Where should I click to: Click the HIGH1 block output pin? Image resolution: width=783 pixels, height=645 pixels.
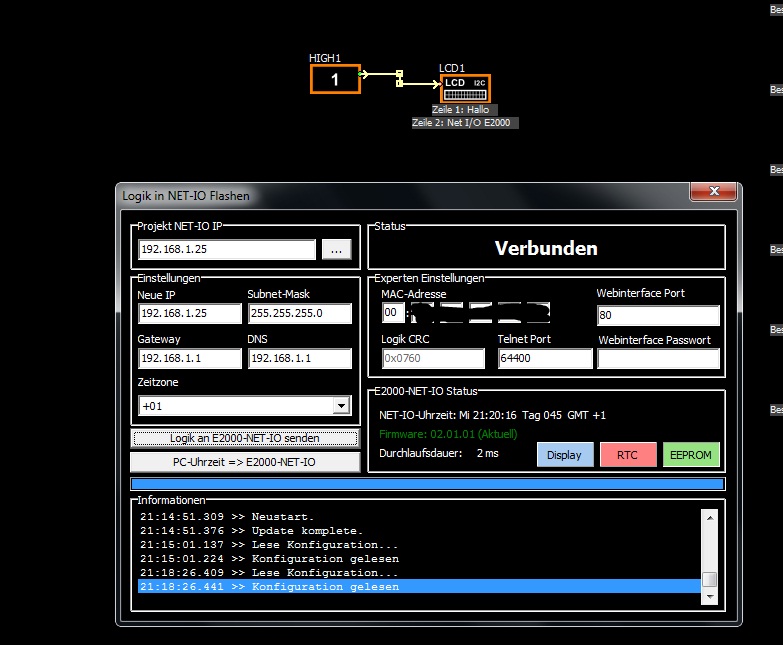click(363, 73)
